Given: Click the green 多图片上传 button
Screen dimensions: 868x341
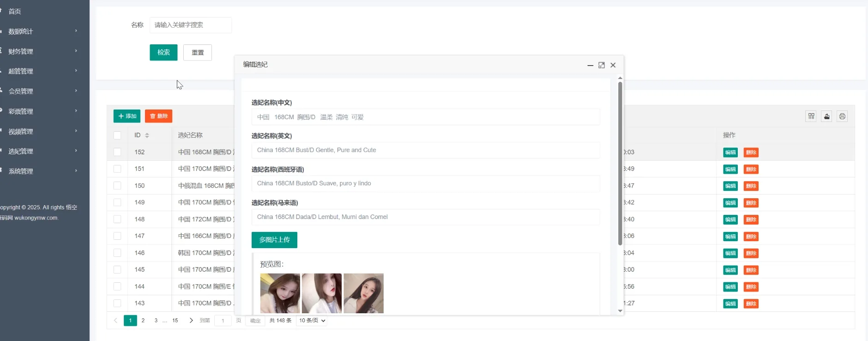Looking at the screenshot, I should click(x=274, y=240).
